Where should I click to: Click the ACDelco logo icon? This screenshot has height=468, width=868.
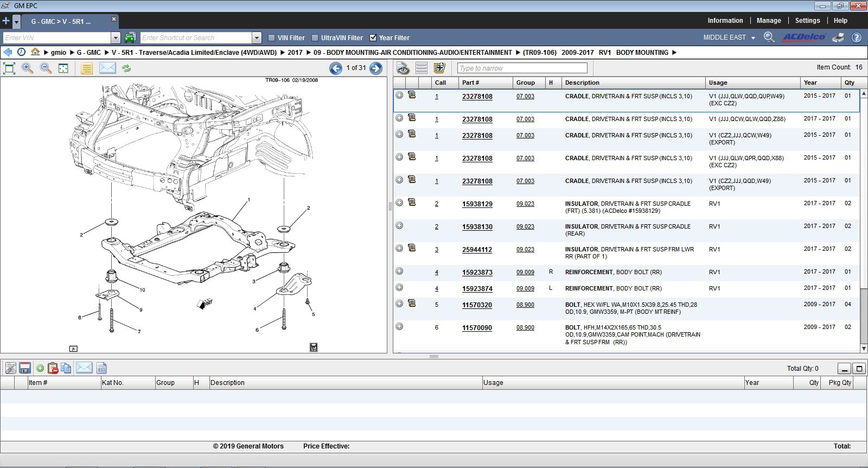pyautogui.click(x=803, y=37)
